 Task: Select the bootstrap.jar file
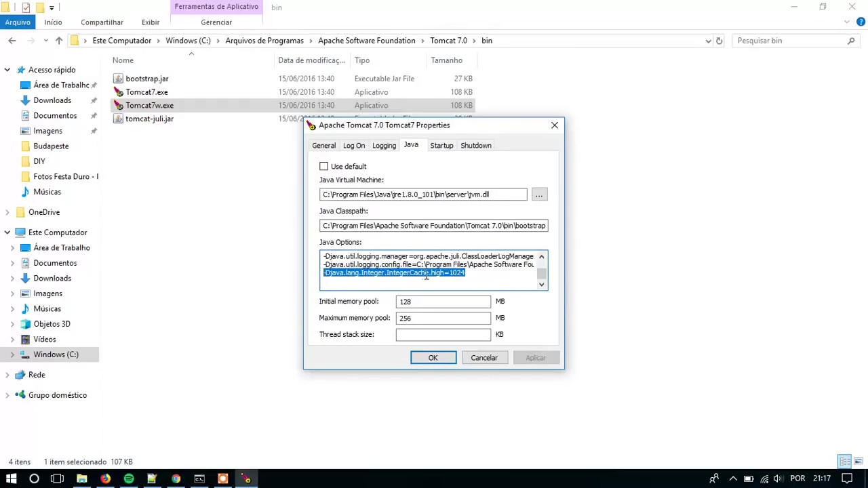[x=146, y=79]
